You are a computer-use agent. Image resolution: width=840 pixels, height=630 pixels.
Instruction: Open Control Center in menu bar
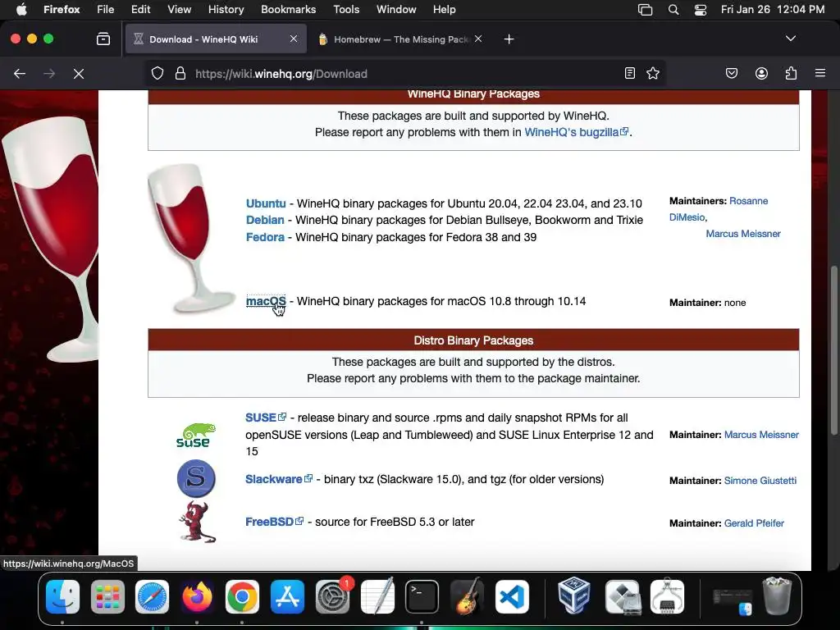click(701, 9)
